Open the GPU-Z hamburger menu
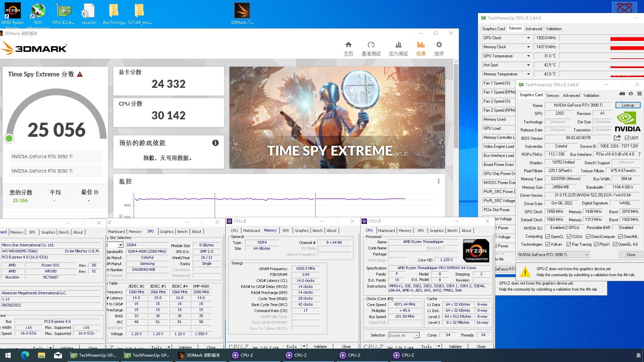The height and width of the screenshot is (362, 644). (639, 94)
